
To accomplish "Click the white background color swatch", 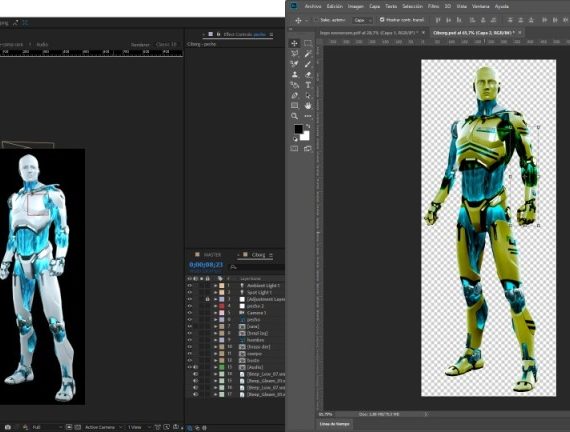I will [306, 137].
